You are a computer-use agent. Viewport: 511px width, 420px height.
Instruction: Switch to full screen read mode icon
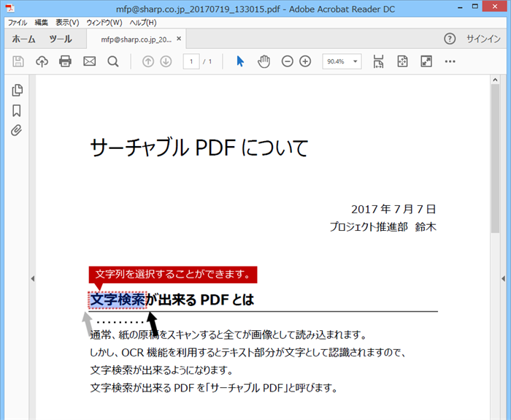[426, 61]
